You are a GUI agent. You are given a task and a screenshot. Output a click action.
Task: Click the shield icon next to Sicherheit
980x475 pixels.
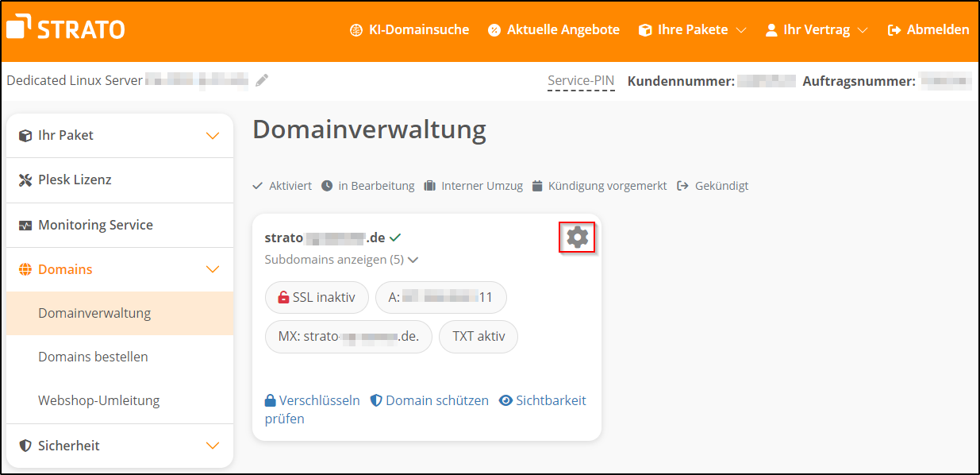[x=25, y=446]
